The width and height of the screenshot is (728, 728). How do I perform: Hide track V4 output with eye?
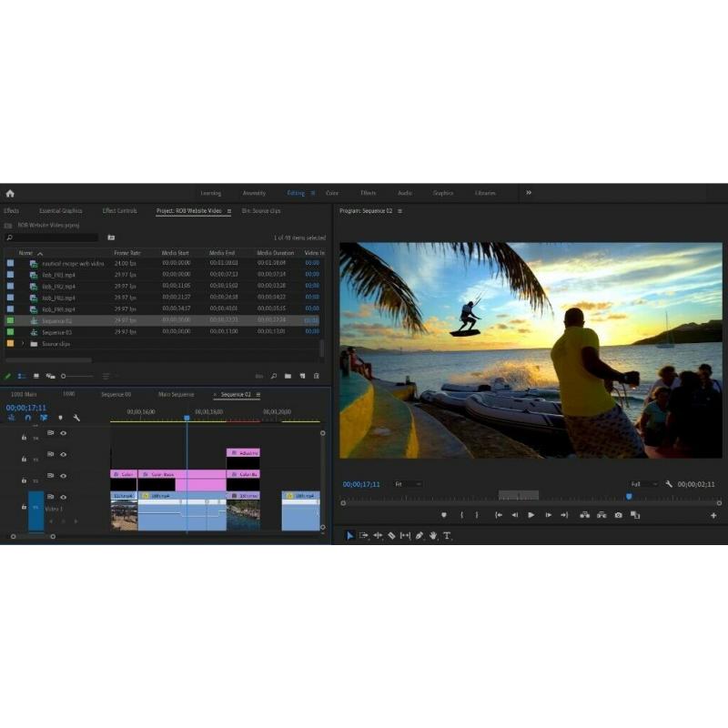click(63, 433)
